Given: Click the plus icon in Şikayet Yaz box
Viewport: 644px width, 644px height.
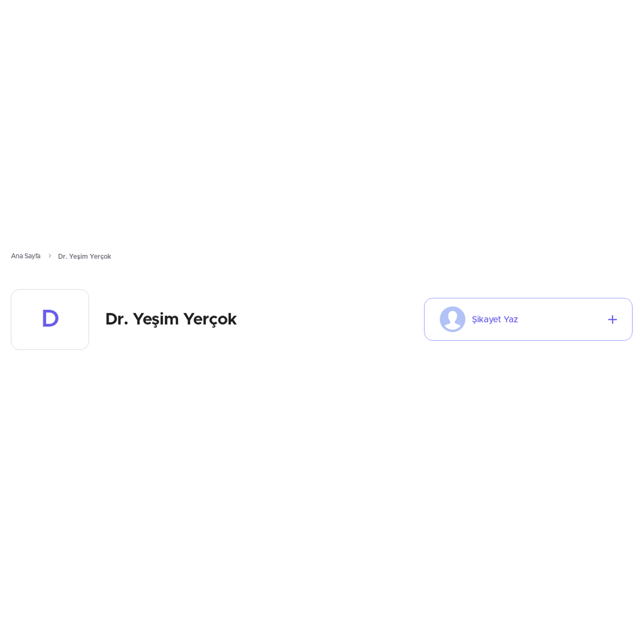Looking at the screenshot, I should [x=612, y=319].
